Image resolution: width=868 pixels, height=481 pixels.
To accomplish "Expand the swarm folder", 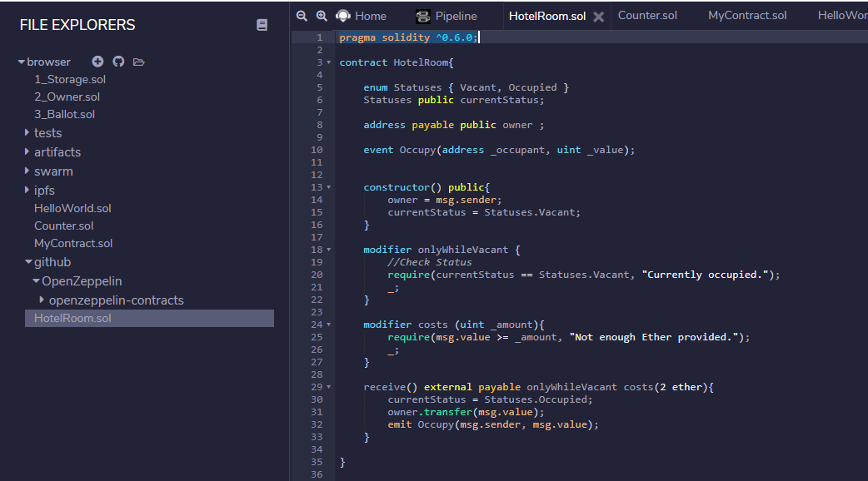I will (27, 171).
